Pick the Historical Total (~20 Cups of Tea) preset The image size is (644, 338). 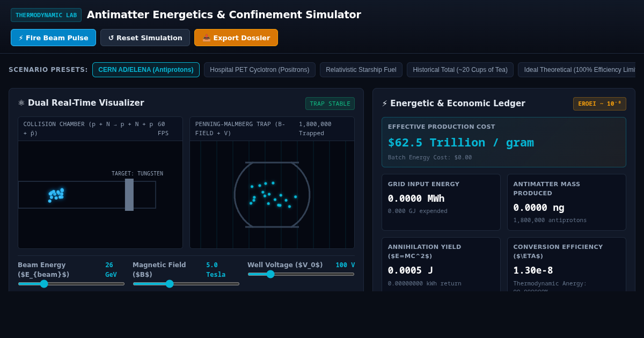click(460, 70)
